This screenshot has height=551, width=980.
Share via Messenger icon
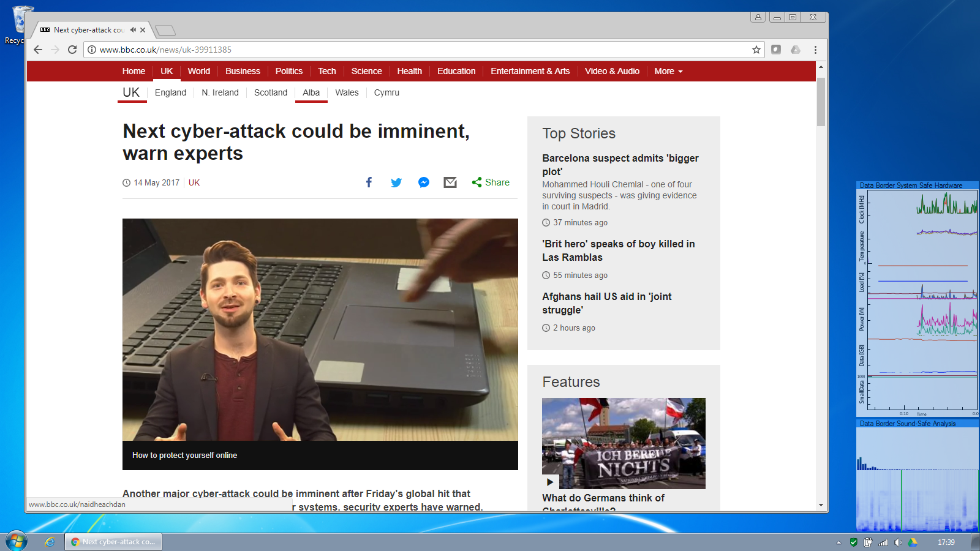[x=423, y=182]
